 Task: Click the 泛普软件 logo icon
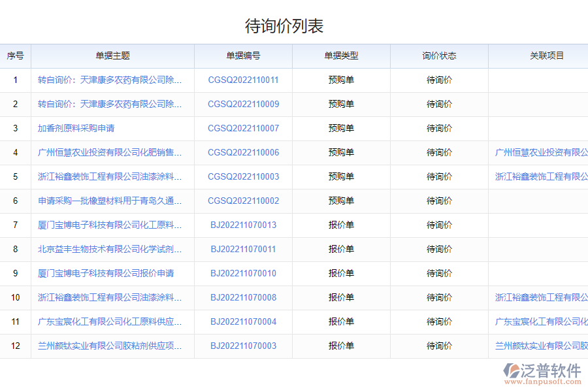[511, 370]
